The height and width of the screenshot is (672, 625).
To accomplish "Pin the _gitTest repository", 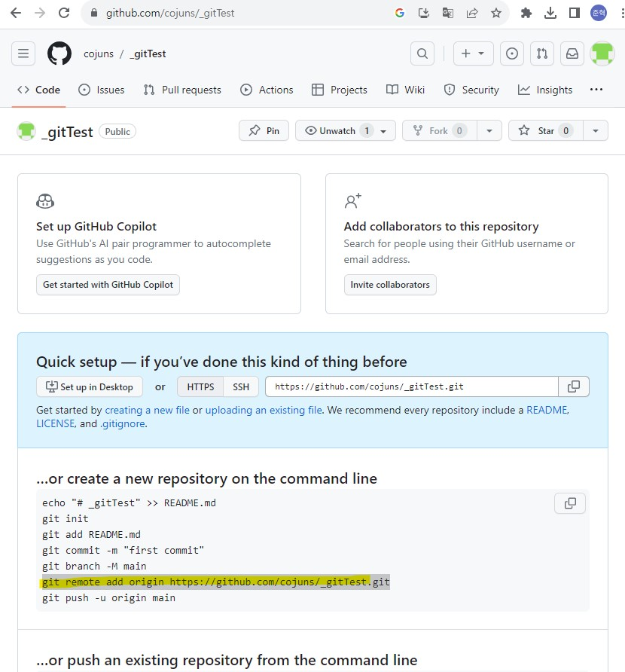I will point(264,131).
